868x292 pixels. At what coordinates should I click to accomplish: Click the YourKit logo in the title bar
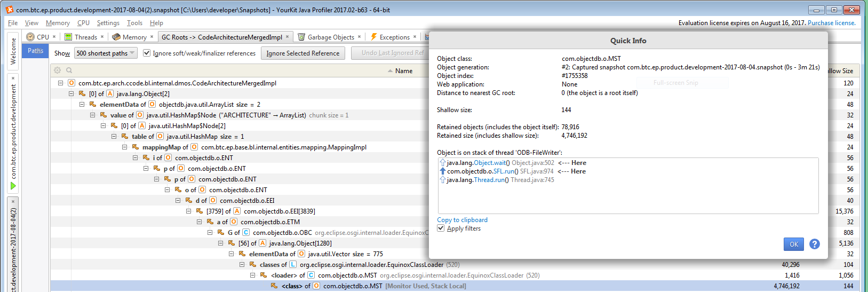(x=9, y=9)
